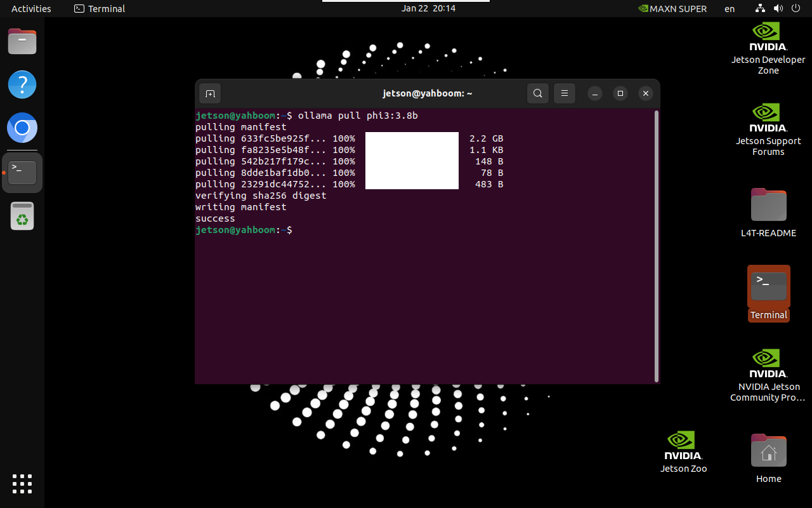Open the Terminal app menu in the top bar

[x=100, y=8]
